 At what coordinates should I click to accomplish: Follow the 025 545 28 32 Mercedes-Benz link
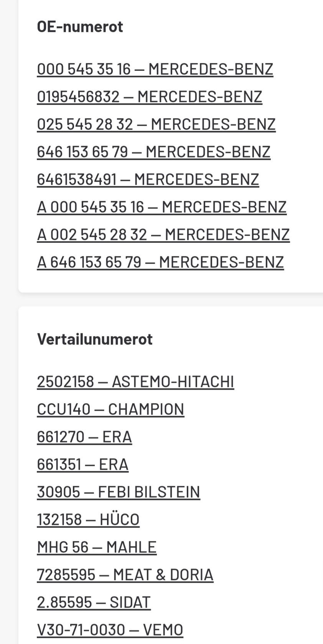click(x=156, y=125)
